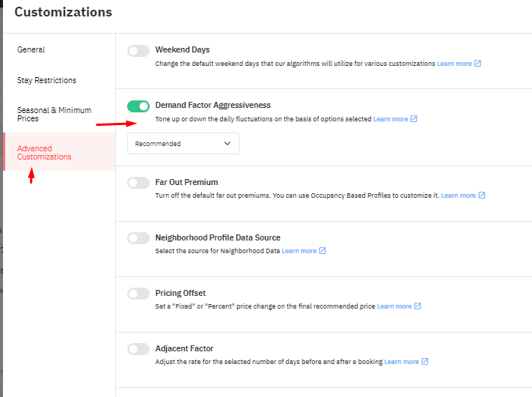Switch on the Pricing Offset toggle
Screen dimensions: 532x397
tap(138, 294)
